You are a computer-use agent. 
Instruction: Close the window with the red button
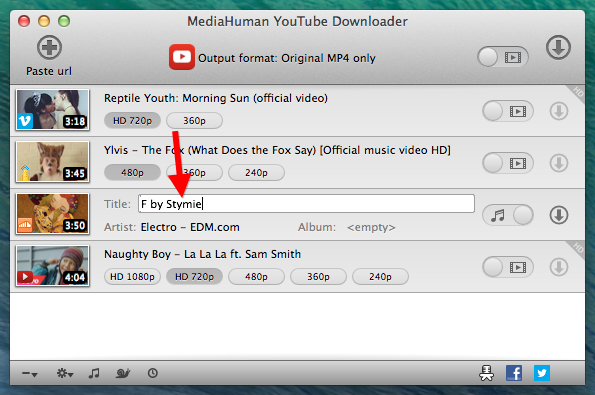(x=24, y=21)
